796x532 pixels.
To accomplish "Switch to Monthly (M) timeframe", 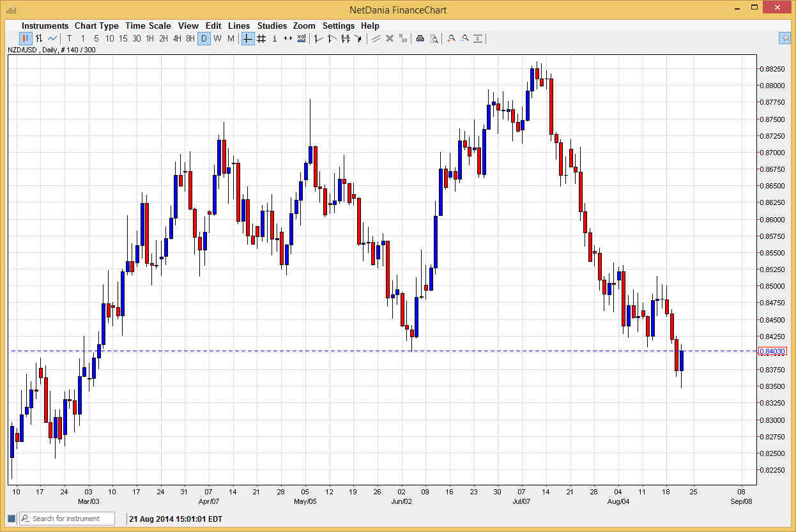I will (x=229, y=38).
